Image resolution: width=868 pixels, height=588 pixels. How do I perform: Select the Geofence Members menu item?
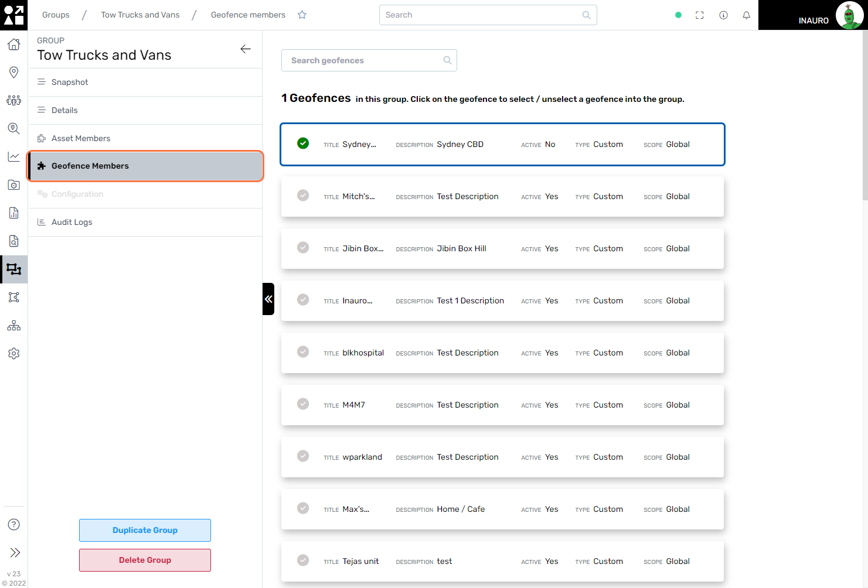tap(145, 166)
